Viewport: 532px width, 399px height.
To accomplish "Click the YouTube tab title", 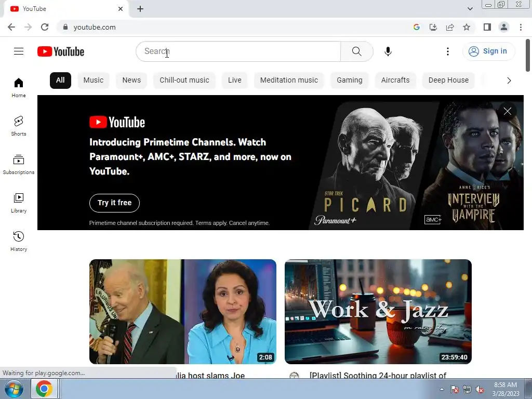I will [x=34, y=9].
